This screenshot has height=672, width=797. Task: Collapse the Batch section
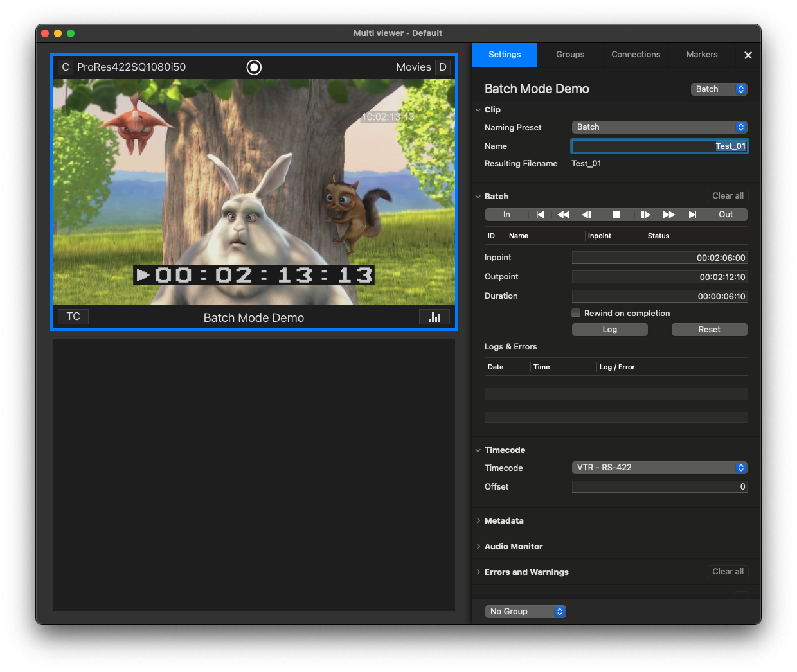pyautogui.click(x=478, y=197)
